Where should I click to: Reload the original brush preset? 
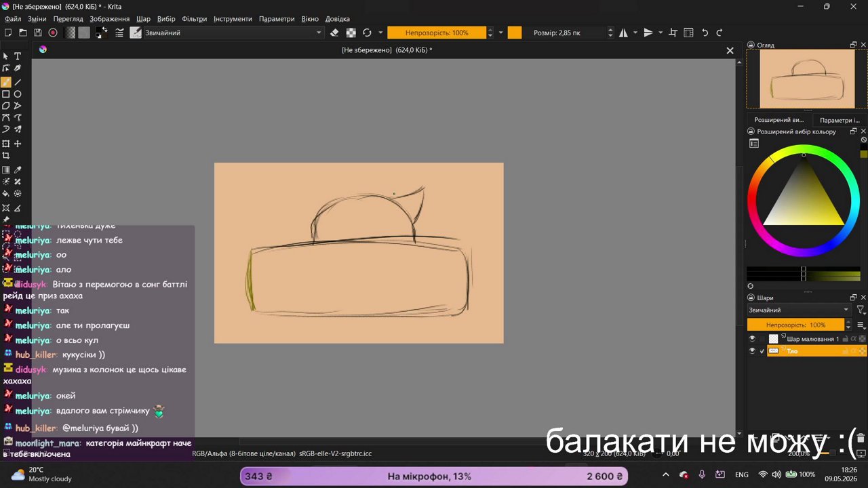367,33
